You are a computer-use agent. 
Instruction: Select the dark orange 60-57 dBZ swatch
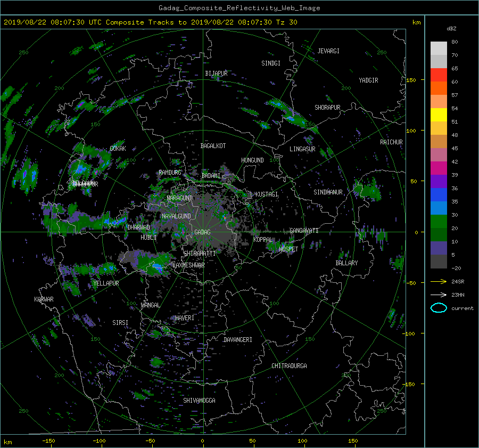click(x=439, y=88)
